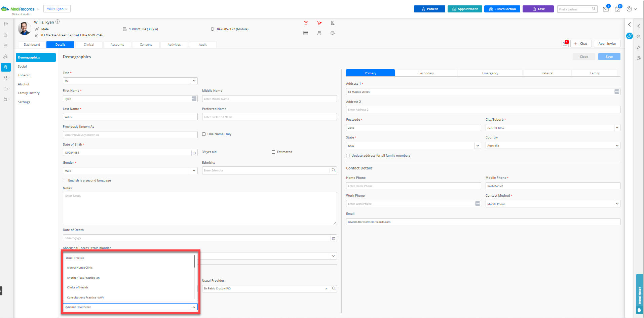The image size is (644, 318).
Task: Click the credit card payment icon in header
Action: point(306,33)
